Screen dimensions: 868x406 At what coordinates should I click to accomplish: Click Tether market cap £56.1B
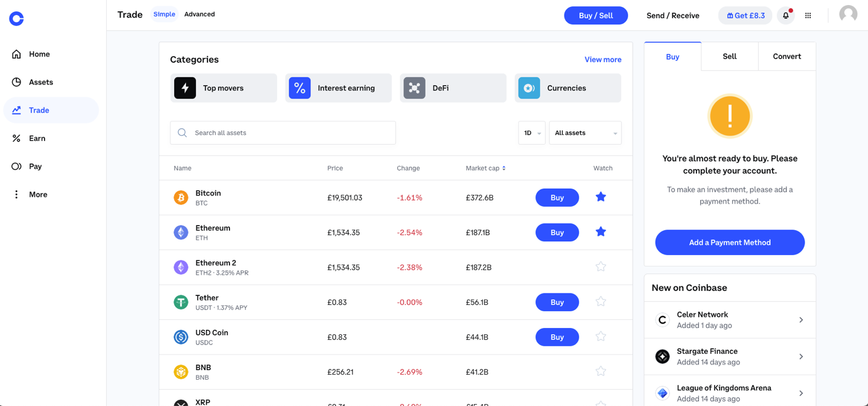coord(477,302)
